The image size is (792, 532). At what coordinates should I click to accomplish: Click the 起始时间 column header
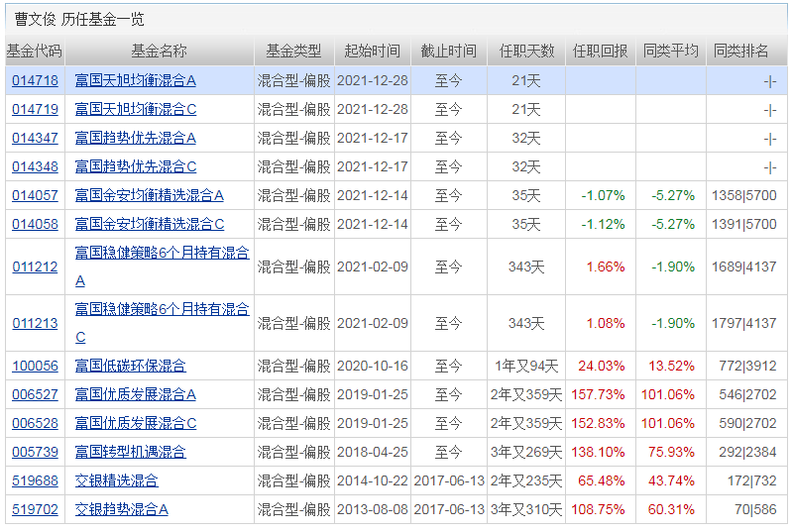tap(372, 52)
